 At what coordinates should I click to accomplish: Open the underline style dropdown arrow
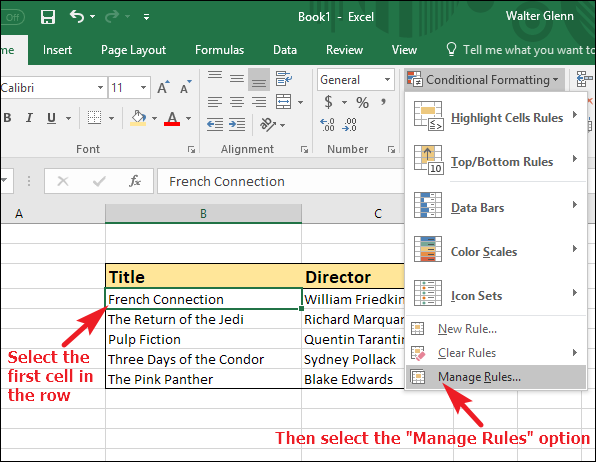(68, 118)
